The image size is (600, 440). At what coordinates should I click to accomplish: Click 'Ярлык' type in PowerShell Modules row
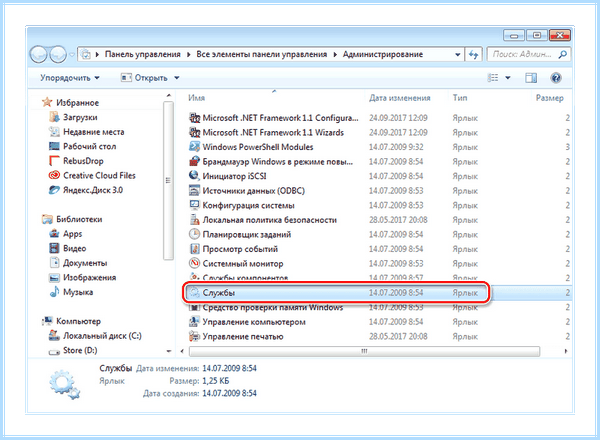click(x=465, y=147)
